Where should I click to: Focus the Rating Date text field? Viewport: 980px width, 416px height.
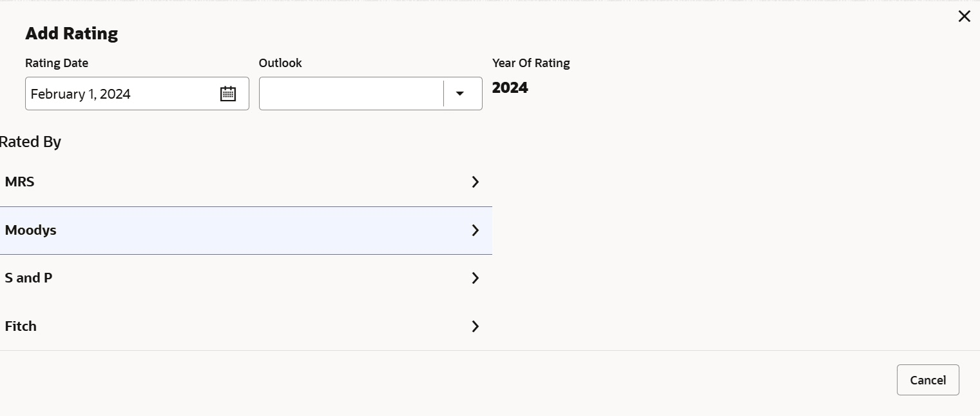pyautogui.click(x=119, y=94)
